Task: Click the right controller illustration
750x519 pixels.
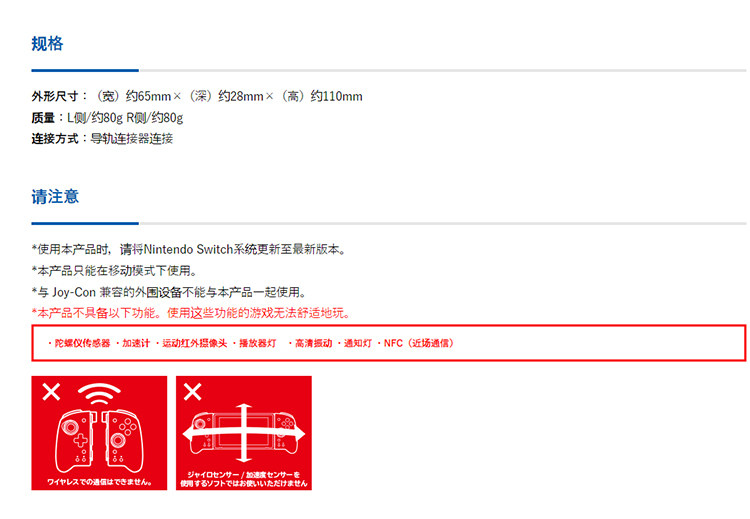Action: click(122, 441)
